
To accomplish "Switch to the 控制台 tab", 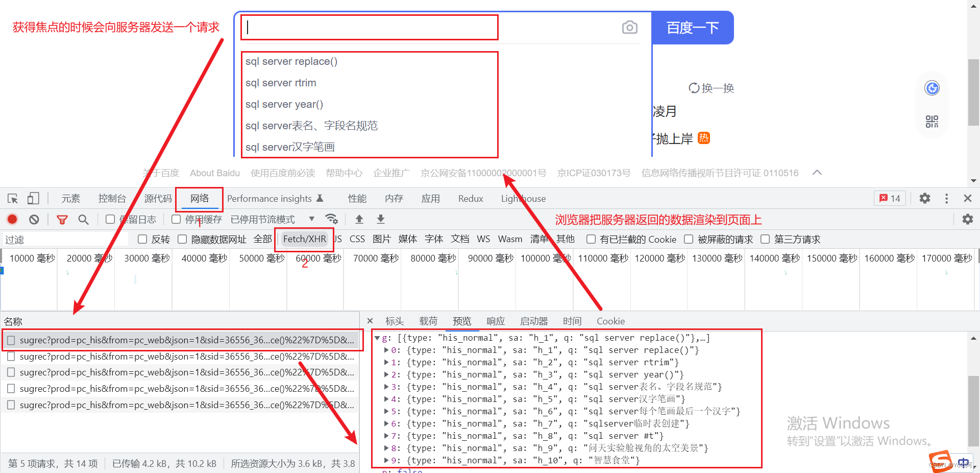I will click(112, 198).
